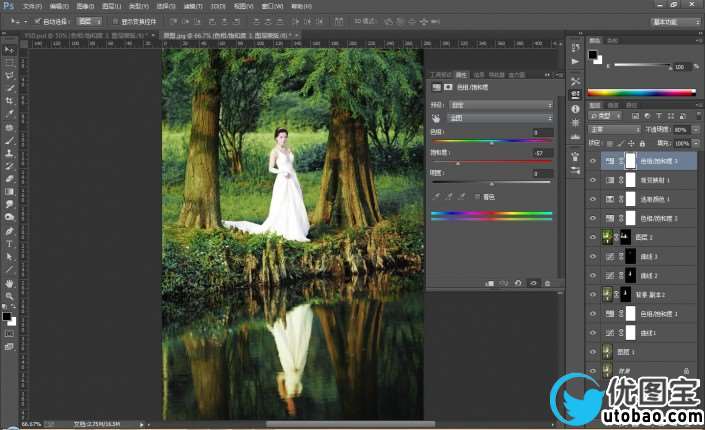Open the Histogram panel icon in dock
Screen dimensions: 705x430
tap(576, 136)
